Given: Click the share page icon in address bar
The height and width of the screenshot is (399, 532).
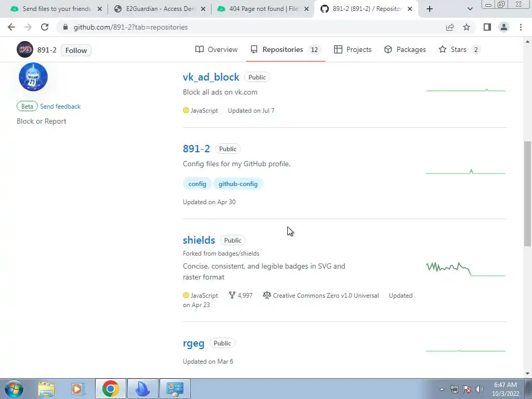Looking at the screenshot, I should click(450, 27).
